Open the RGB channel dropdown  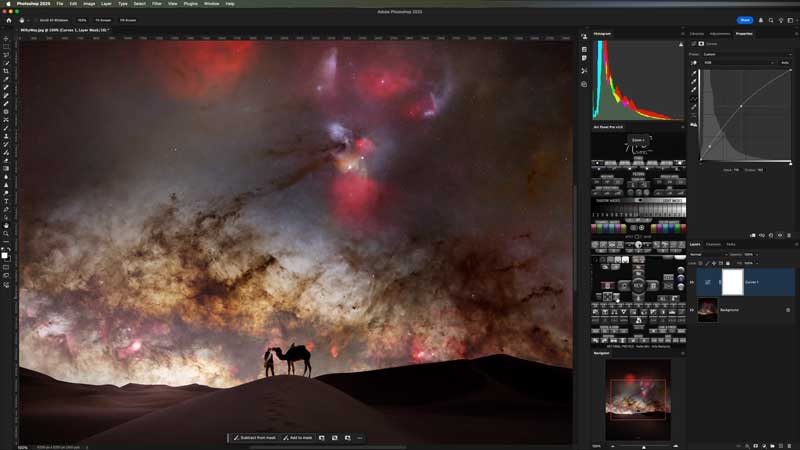(738, 62)
